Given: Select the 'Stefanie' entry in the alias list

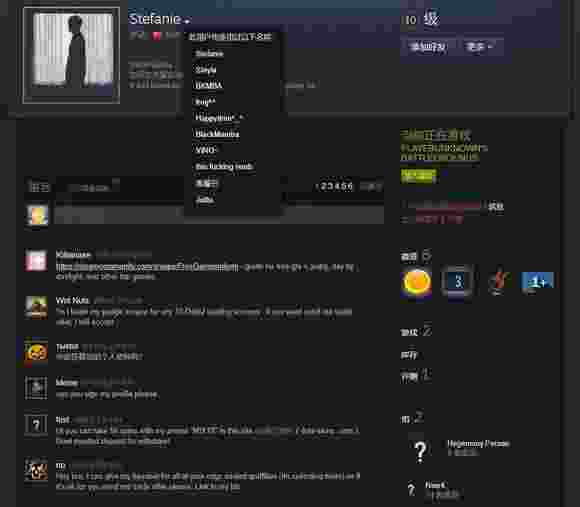Looking at the screenshot, I should 209,54.
